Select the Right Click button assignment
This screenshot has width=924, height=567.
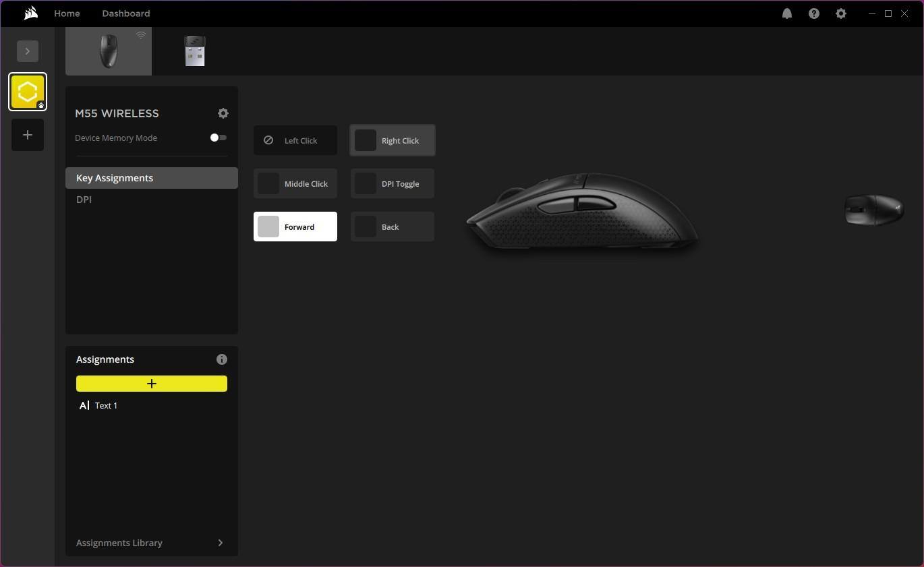[392, 140]
